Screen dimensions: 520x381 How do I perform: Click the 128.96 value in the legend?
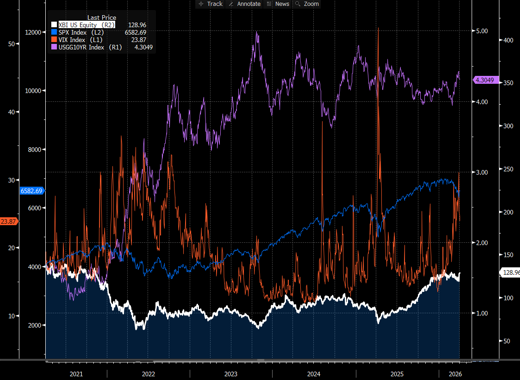click(137, 25)
